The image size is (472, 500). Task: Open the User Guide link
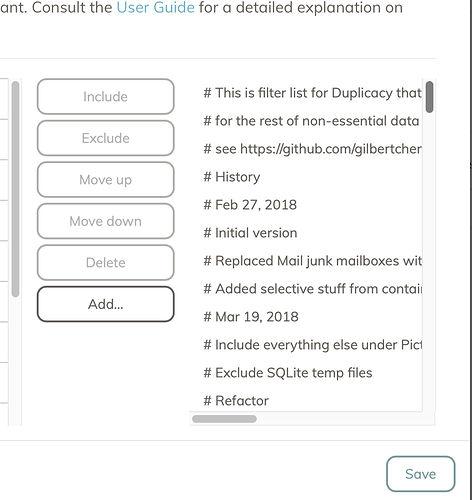coord(156,8)
